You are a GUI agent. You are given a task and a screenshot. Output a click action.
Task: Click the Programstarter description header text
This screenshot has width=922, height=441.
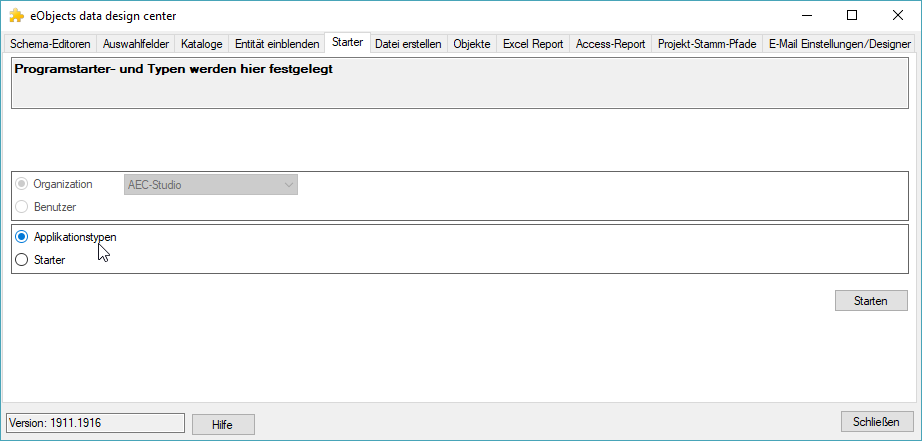[x=173, y=69]
